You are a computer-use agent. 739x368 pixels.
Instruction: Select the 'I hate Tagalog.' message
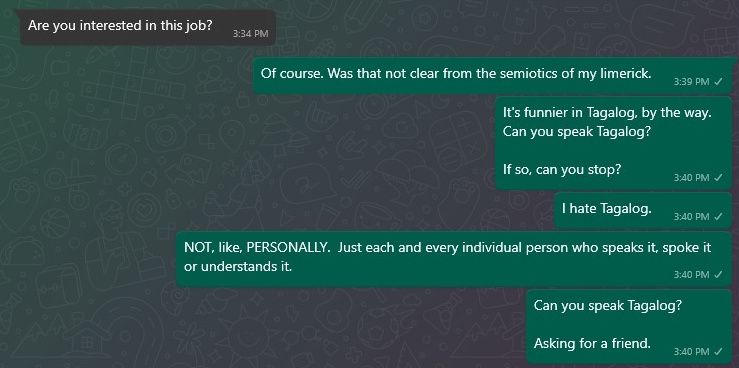point(643,210)
